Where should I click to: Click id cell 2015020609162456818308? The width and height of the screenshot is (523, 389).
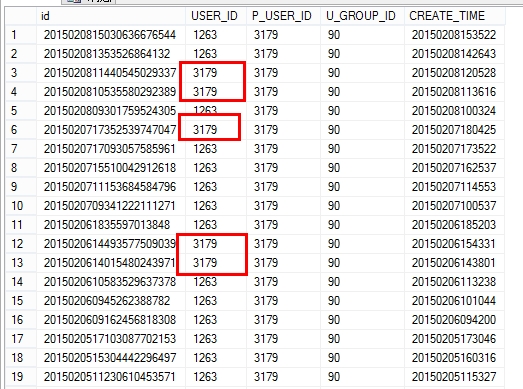(110, 320)
